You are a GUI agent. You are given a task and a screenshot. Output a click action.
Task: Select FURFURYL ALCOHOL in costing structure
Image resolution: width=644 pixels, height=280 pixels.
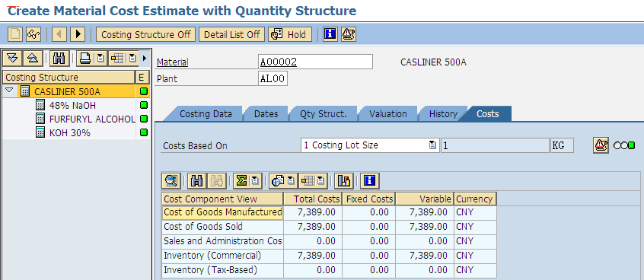click(92, 119)
